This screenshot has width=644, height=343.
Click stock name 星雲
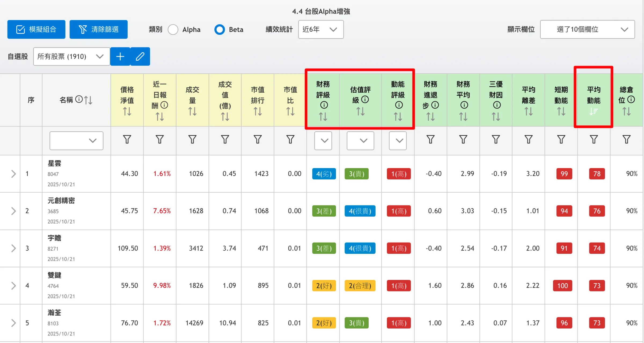click(x=54, y=163)
